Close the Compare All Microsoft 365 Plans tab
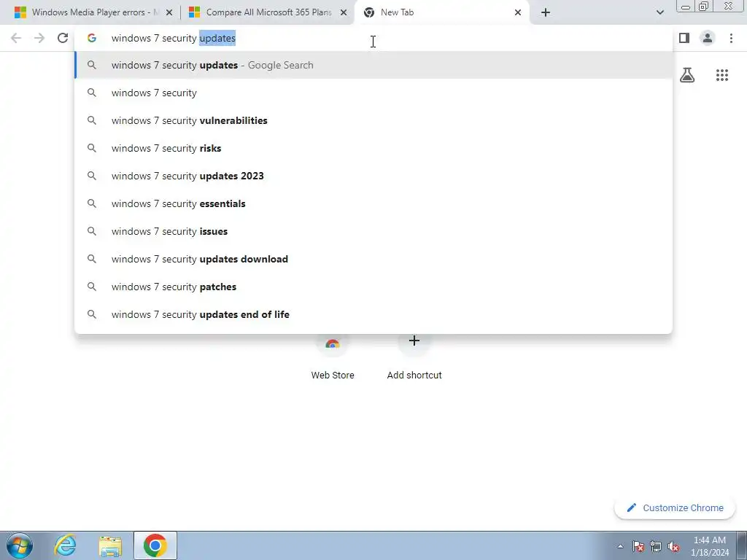747x560 pixels. (344, 12)
